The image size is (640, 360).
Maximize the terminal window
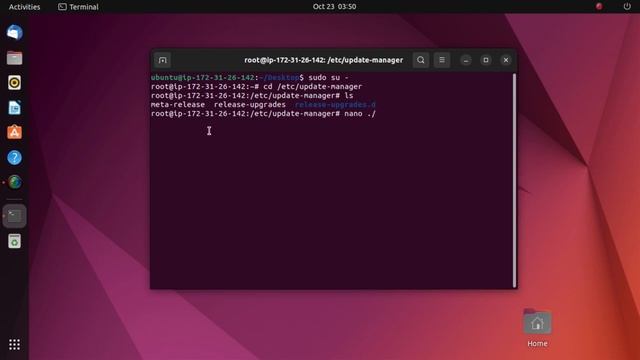[x=486, y=60]
